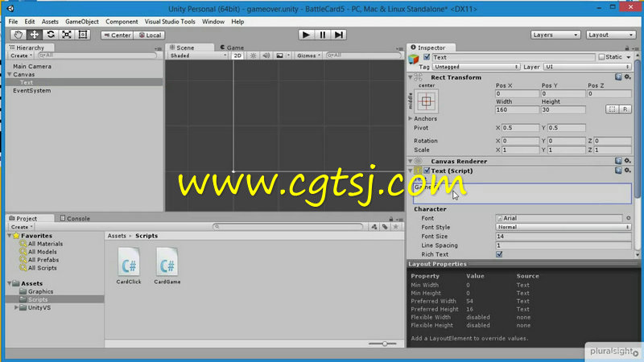This screenshot has height=362, width=644.
Task: Search by type icon in Project
Action: (x=374, y=227)
